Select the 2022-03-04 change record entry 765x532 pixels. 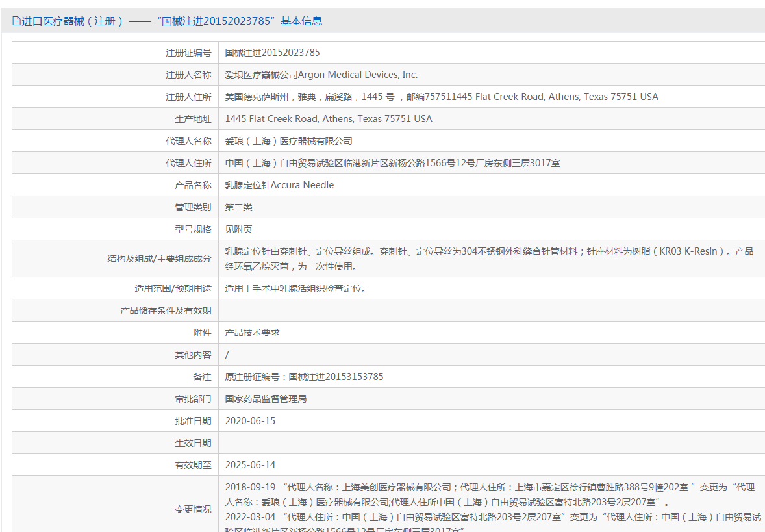494,524
